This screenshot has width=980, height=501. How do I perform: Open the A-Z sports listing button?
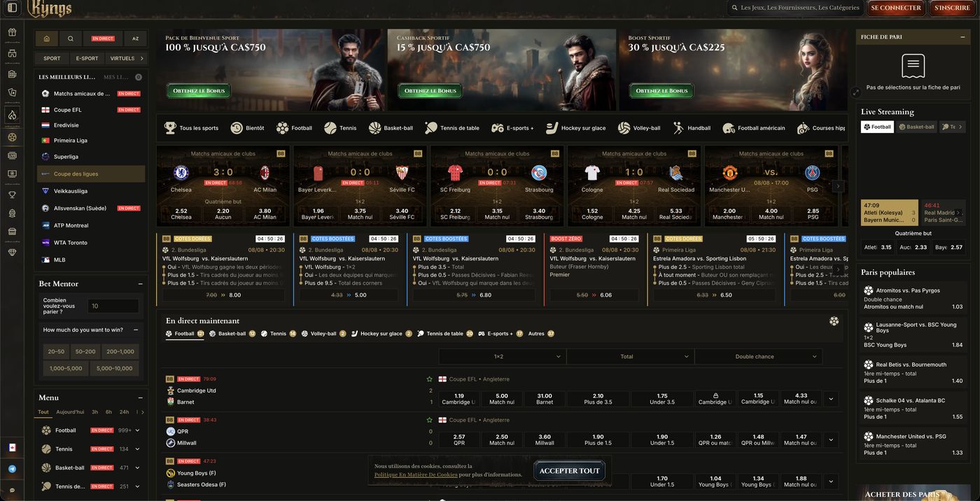coord(135,38)
